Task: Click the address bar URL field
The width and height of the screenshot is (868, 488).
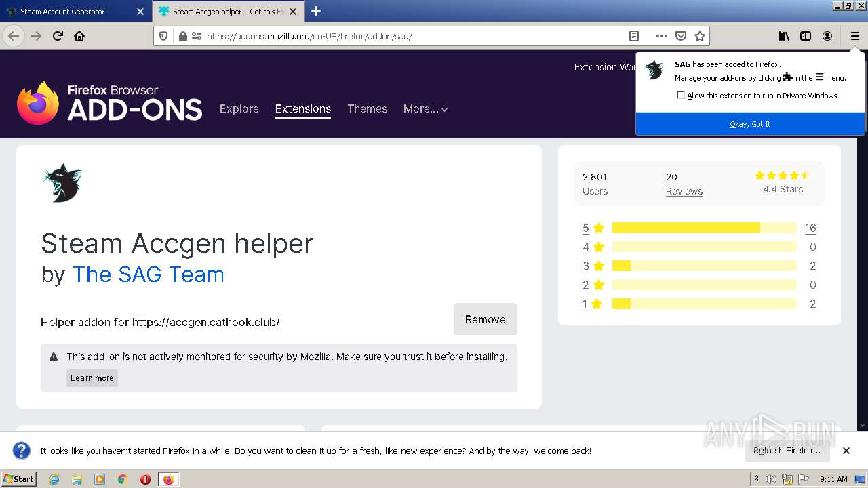Action: (414, 36)
